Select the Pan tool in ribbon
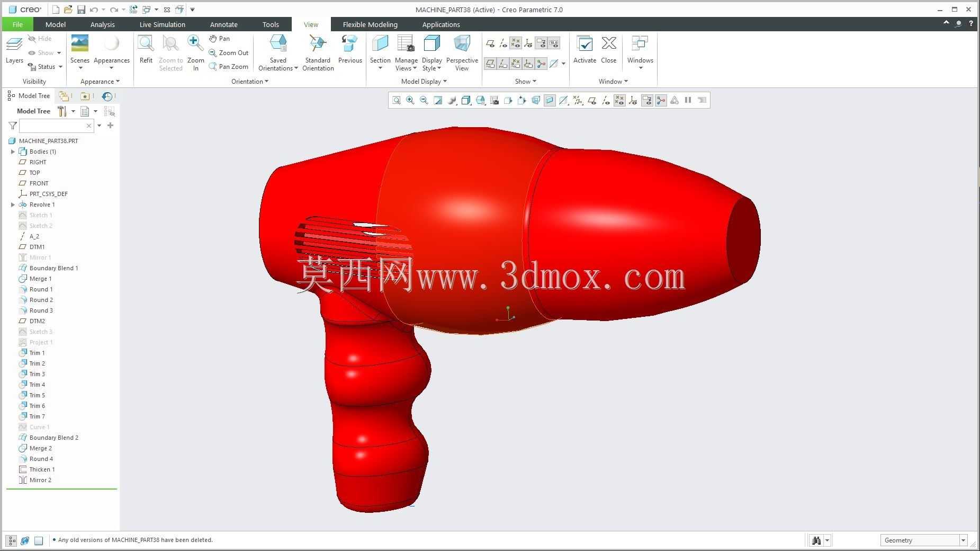Screen dimensions: 980x551 pos(219,39)
